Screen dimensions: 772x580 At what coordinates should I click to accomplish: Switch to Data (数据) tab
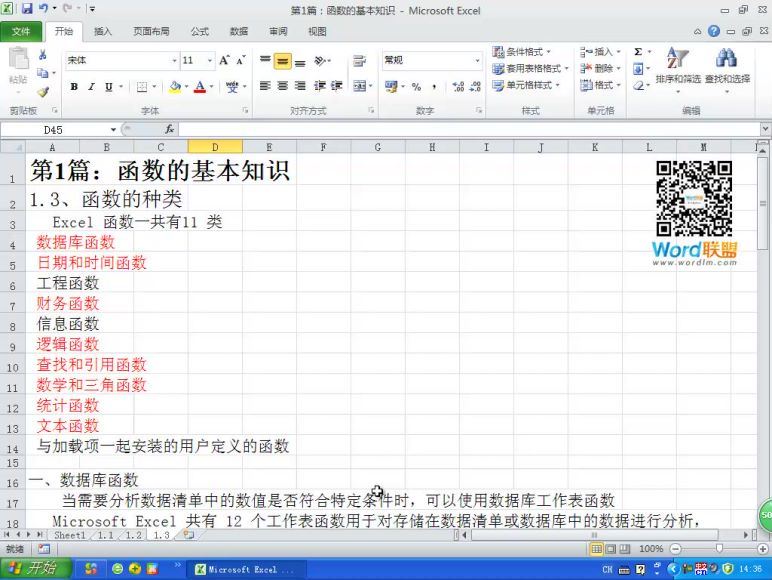[x=239, y=32]
